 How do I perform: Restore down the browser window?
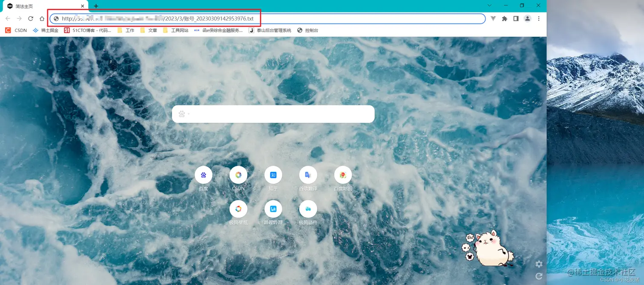tap(522, 6)
